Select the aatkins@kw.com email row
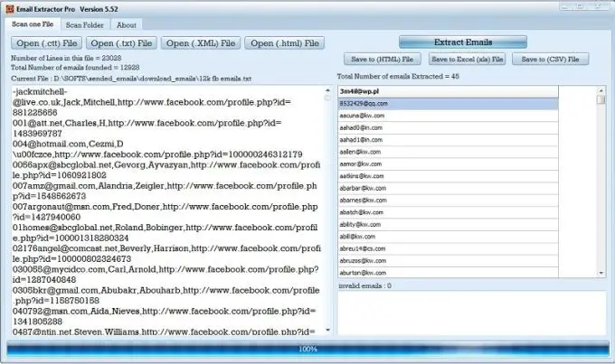The width and height of the screenshot is (615, 364). (x=448, y=176)
